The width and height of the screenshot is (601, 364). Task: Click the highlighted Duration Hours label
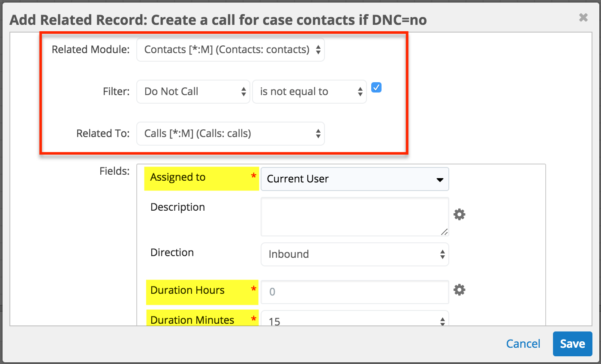click(x=187, y=290)
